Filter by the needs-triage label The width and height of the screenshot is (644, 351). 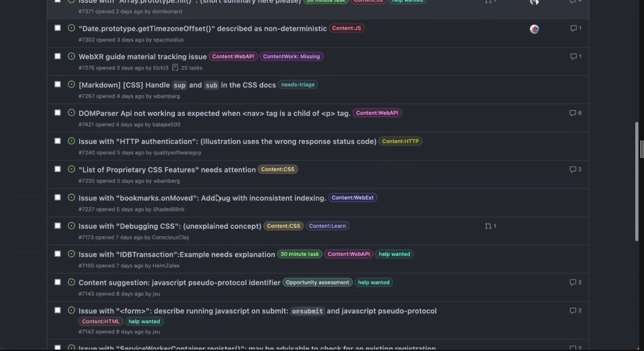[298, 84]
